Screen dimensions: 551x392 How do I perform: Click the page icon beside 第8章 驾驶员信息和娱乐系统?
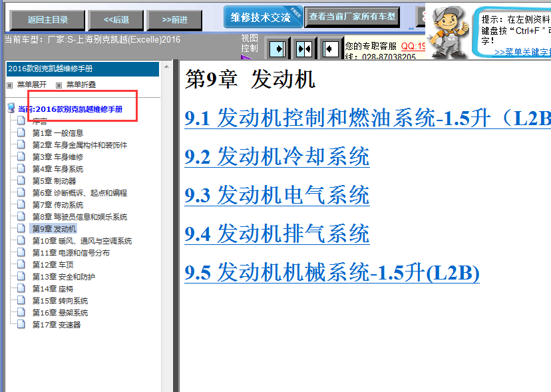21,216
